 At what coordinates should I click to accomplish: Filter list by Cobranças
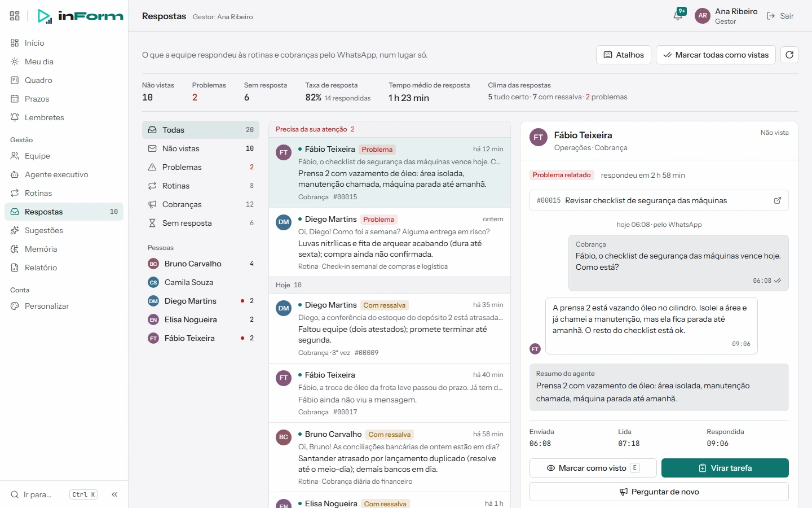201,204
